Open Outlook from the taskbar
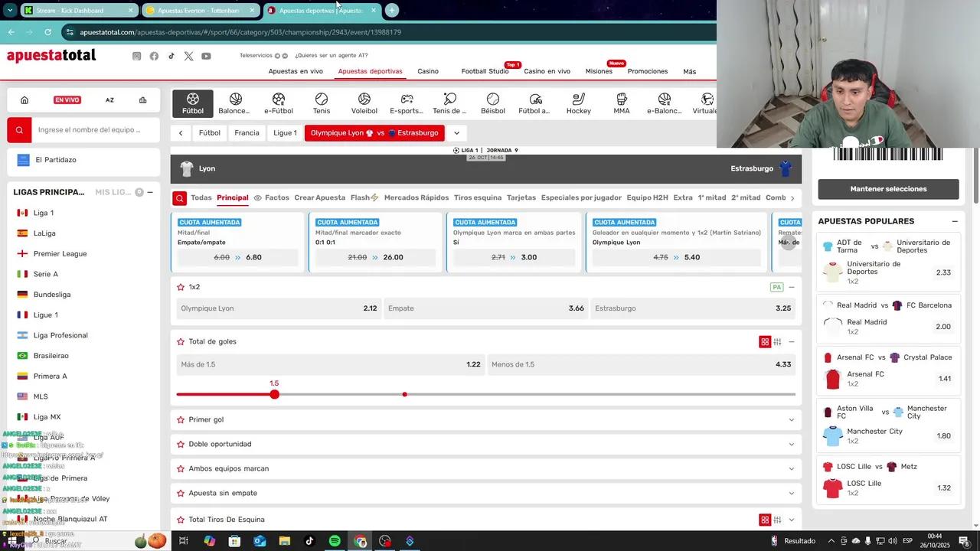This screenshot has width=980, height=551. point(260,541)
